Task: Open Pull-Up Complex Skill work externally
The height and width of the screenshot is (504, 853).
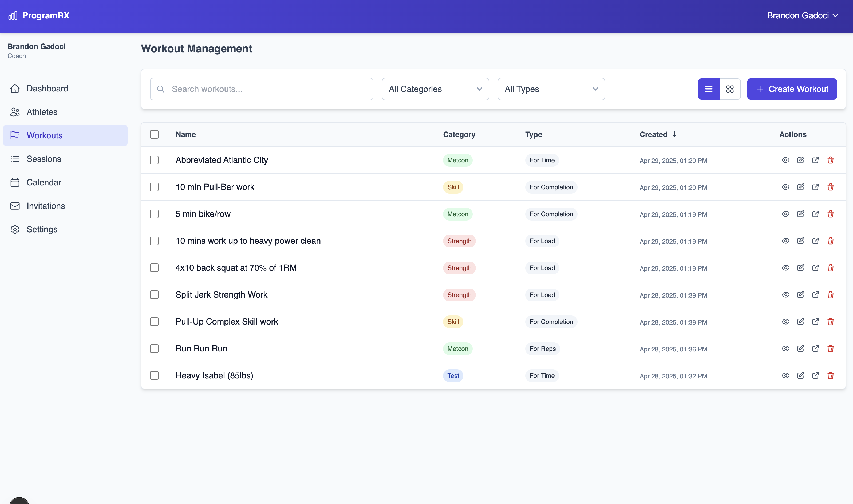Action: [815, 322]
